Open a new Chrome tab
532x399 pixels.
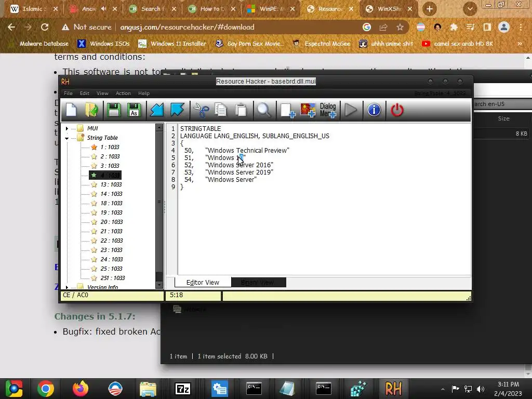(x=430, y=9)
